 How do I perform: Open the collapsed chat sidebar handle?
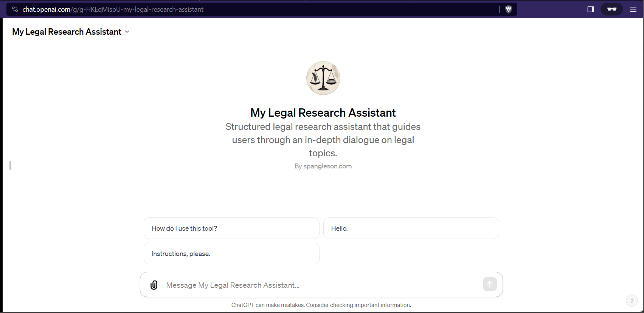[11, 165]
